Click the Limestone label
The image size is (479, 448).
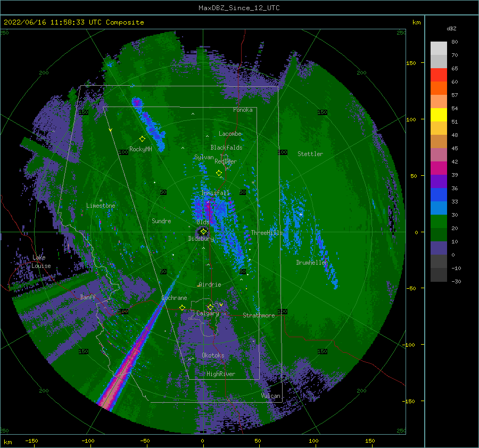pyautogui.click(x=101, y=206)
